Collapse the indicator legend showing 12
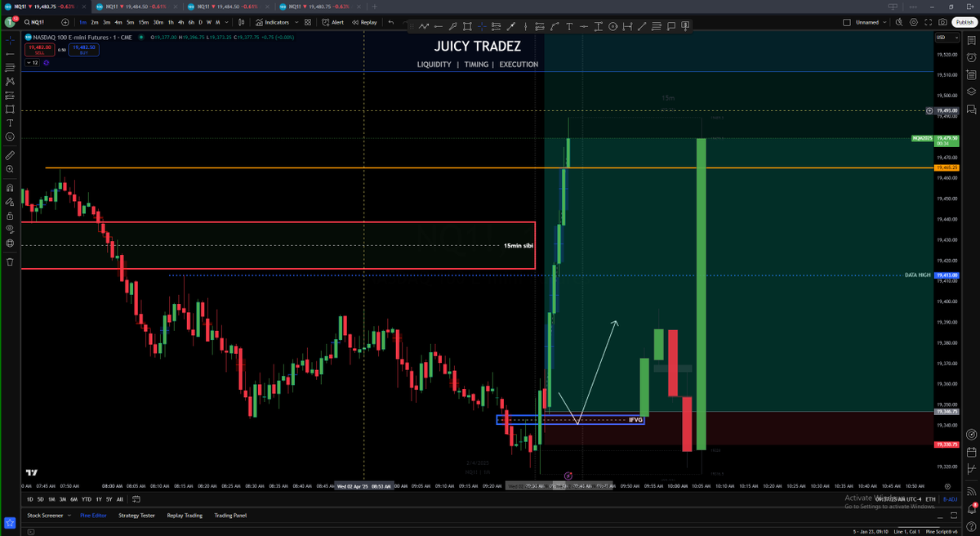The height and width of the screenshot is (536, 980). pyautogui.click(x=33, y=63)
